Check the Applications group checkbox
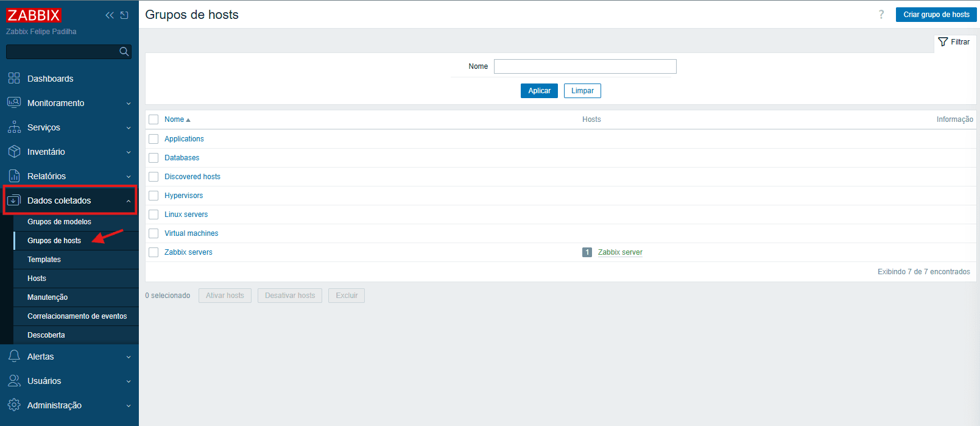Image resolution: width=980 pixels, height=426 pixels. coord(153,139)
